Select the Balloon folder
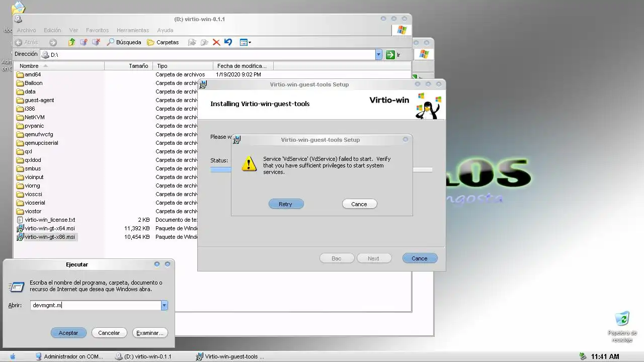 pos(29,83)
